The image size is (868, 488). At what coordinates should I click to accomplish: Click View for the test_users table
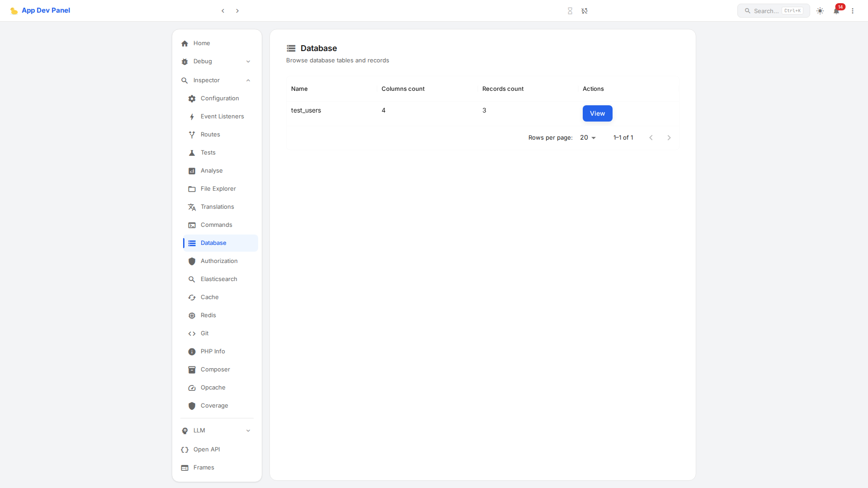pos(597,113)
